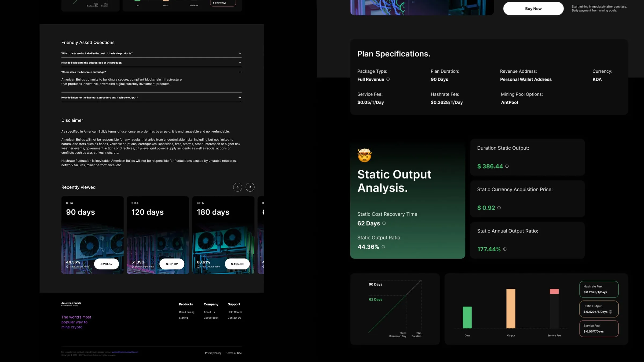644x362 pixels.
Task: Click the red Service Fee bar in chart
Action: (554, 291)
